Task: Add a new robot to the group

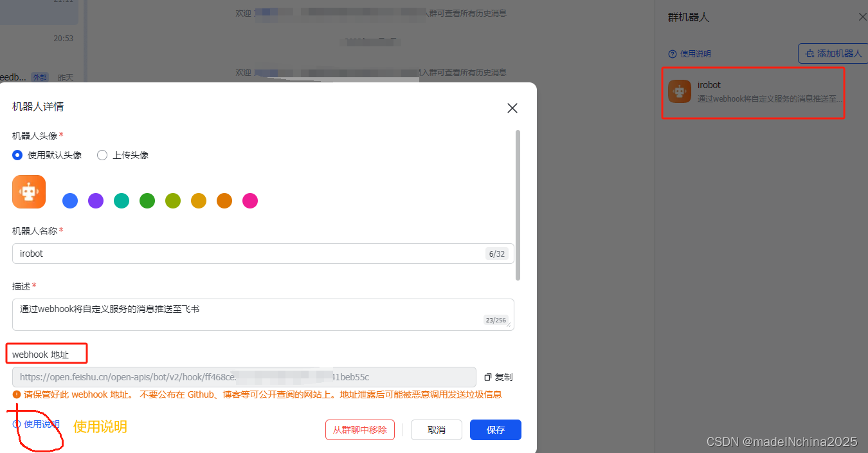Action: tap(833, 53)
